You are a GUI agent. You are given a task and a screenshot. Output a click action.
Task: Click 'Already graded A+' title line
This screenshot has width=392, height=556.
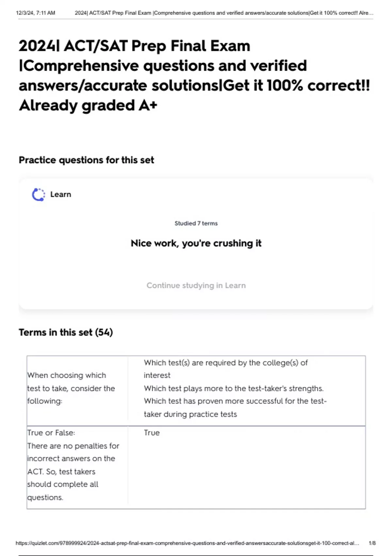[x=88, y=106]
